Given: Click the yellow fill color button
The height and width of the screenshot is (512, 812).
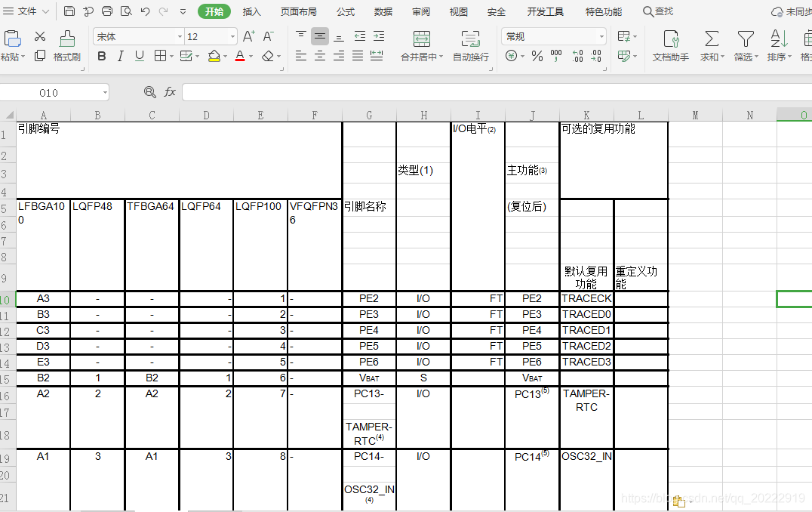Looking at the screenshot, I should 214,56.
